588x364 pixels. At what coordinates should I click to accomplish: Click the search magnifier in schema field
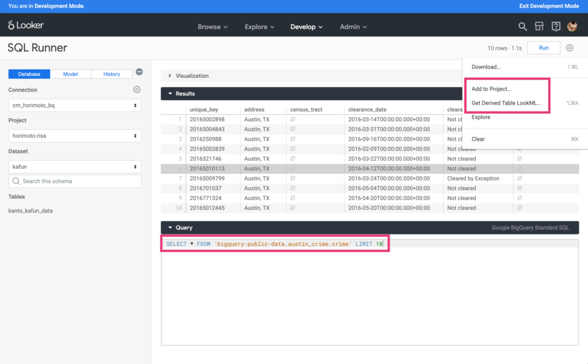pyautogui.click(x=16, y=181)
